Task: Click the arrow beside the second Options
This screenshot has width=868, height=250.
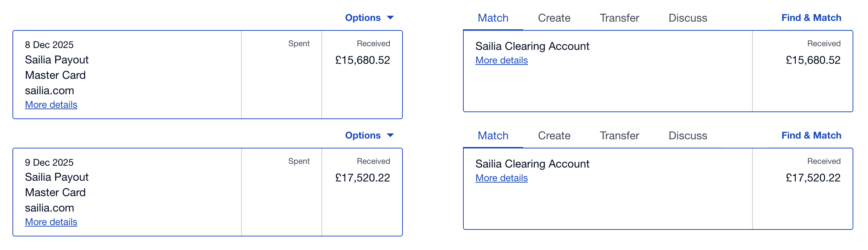Action: pos(390,135)
